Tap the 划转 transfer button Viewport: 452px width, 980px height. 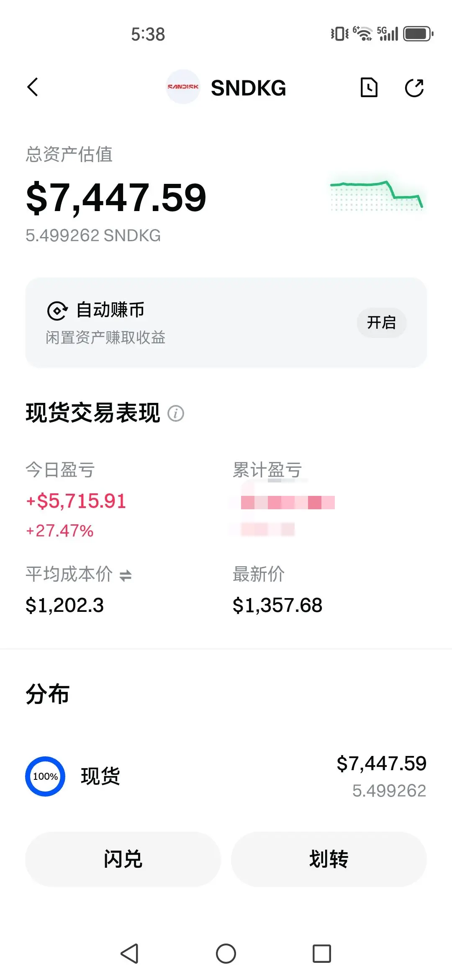(x=329, y=859)
